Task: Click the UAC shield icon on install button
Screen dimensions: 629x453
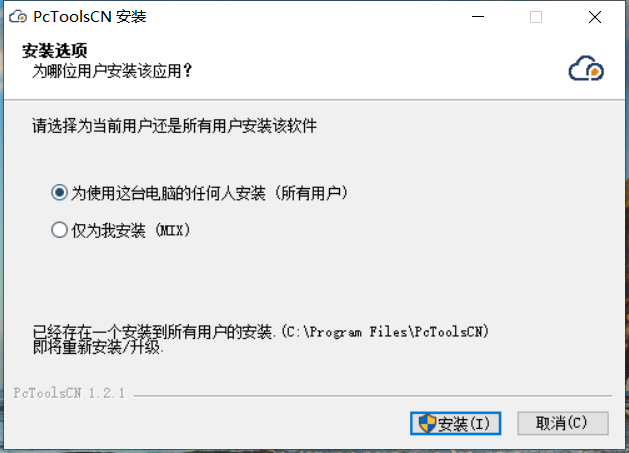Action: point(427,423)
